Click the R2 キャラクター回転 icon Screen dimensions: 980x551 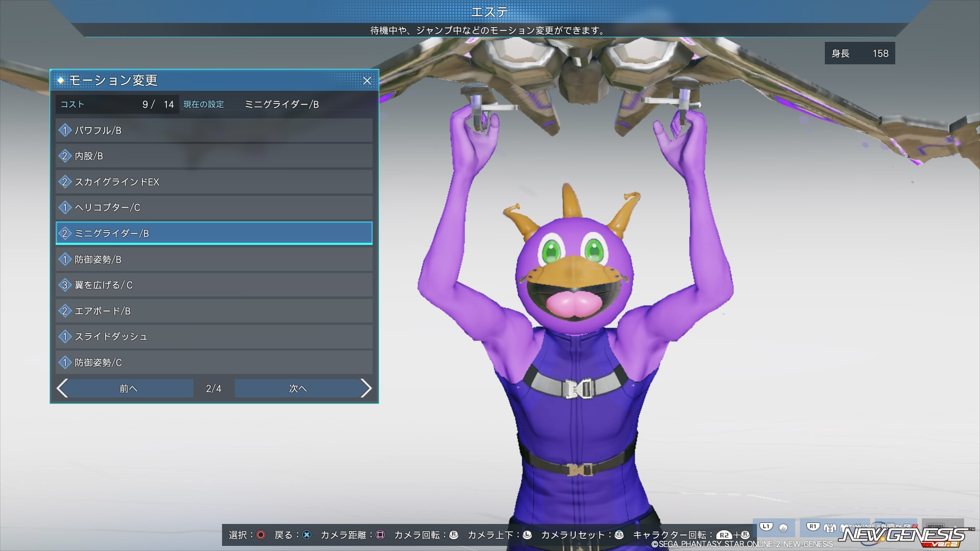click(724, 535)
